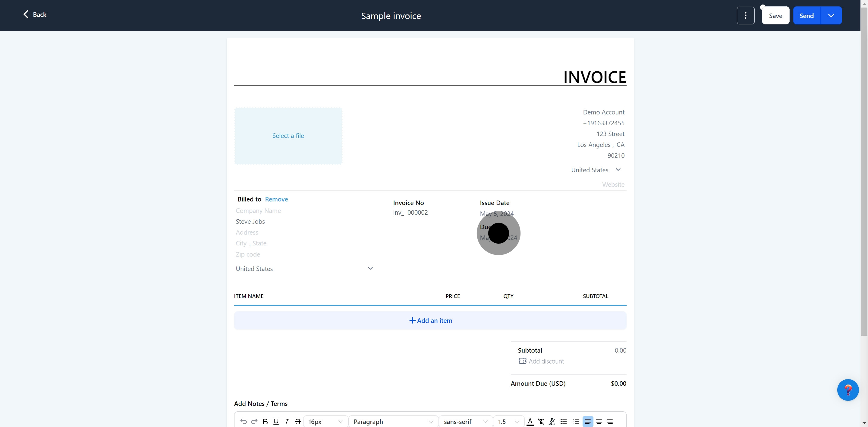This screenshot has width=868, height=427.
Task: Open the three-dot more options menu
Action: click(x=745, y=15)
